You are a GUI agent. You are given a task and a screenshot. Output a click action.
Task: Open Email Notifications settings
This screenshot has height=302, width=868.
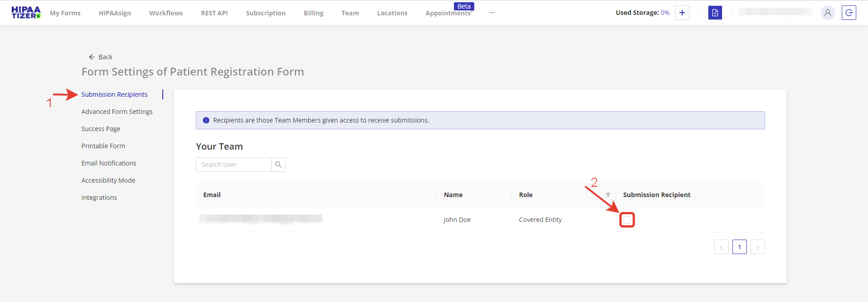[x=108, y=163]
